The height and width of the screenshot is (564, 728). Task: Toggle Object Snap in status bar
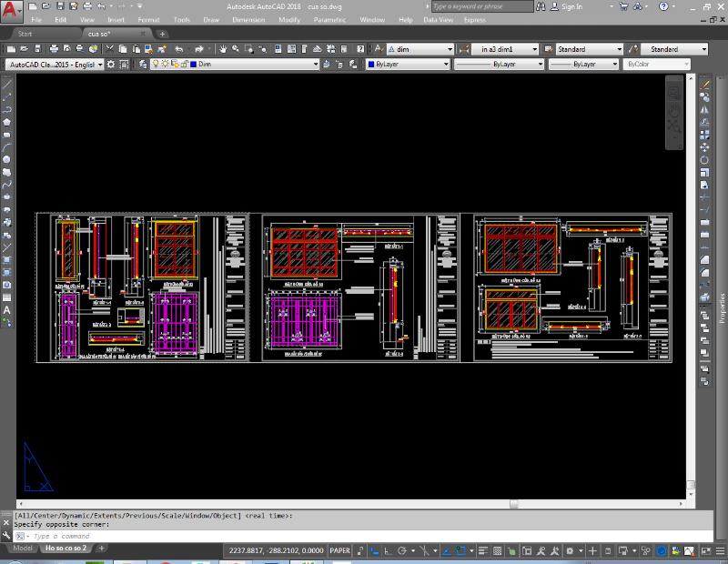coord(460,551)
